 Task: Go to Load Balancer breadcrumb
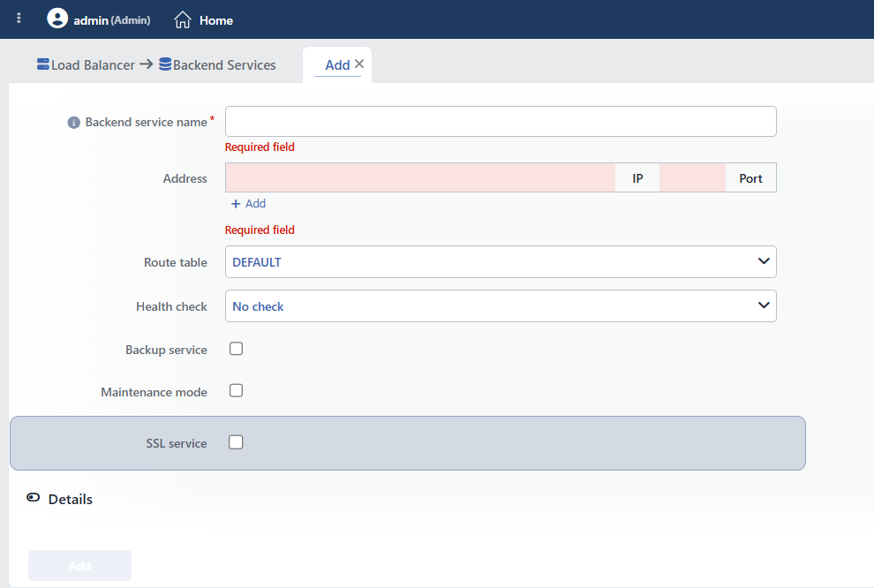tap(93, 65)
